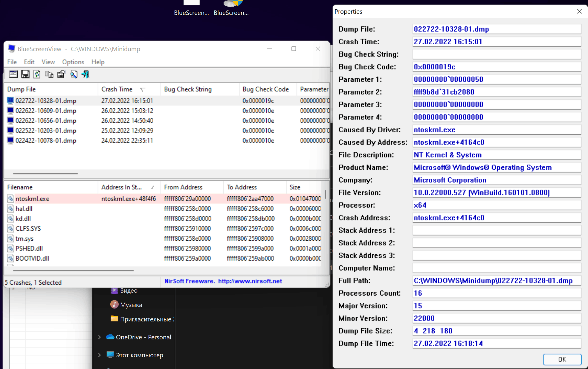Sort by the Crash Time column header
This screenshot has width=588, height=369.
pyautogui.click(x=129, y=89)
